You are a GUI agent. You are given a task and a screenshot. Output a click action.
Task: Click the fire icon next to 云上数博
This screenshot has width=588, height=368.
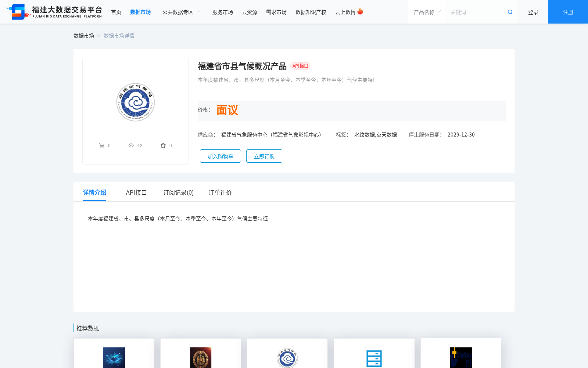pos(361,11)
